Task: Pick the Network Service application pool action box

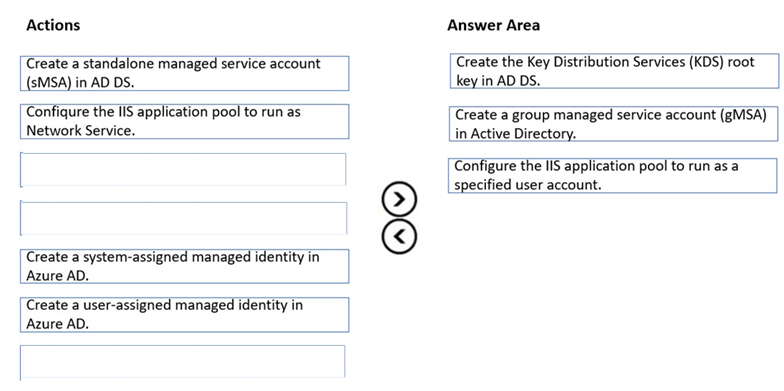Action: point(184,121)
